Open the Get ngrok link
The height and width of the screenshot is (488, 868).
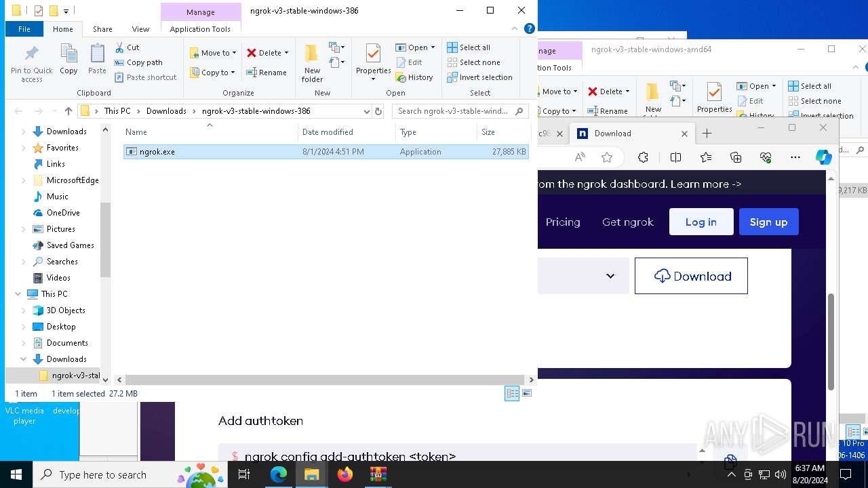point(628,222)
